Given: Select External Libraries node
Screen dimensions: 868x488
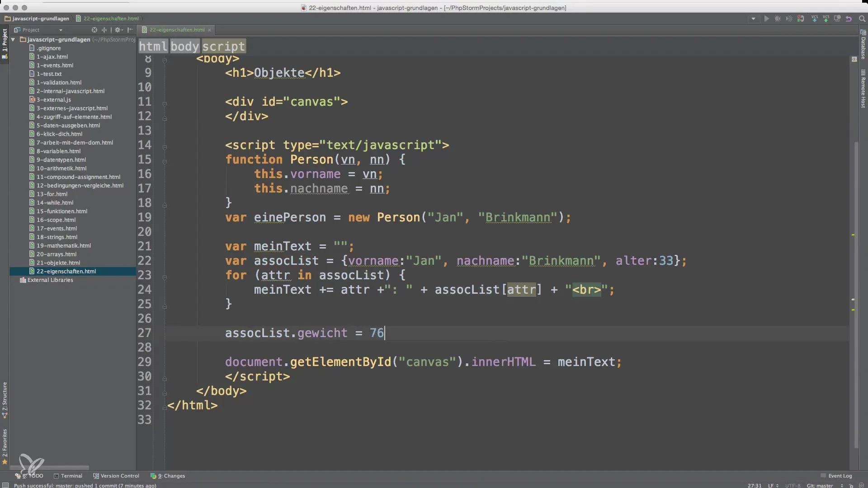Looking at the screenshot, I should coord(46,280).
